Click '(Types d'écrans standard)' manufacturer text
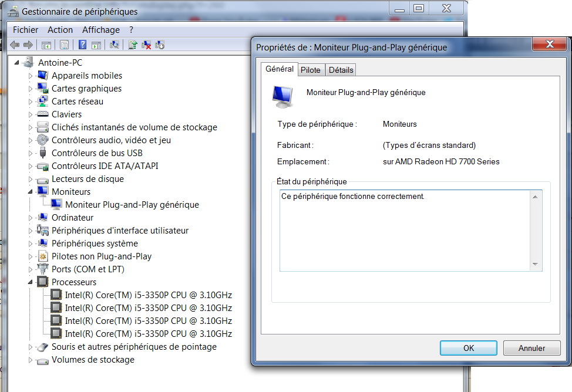This screenshot has width=572, height=392. (x=429, y=145)
